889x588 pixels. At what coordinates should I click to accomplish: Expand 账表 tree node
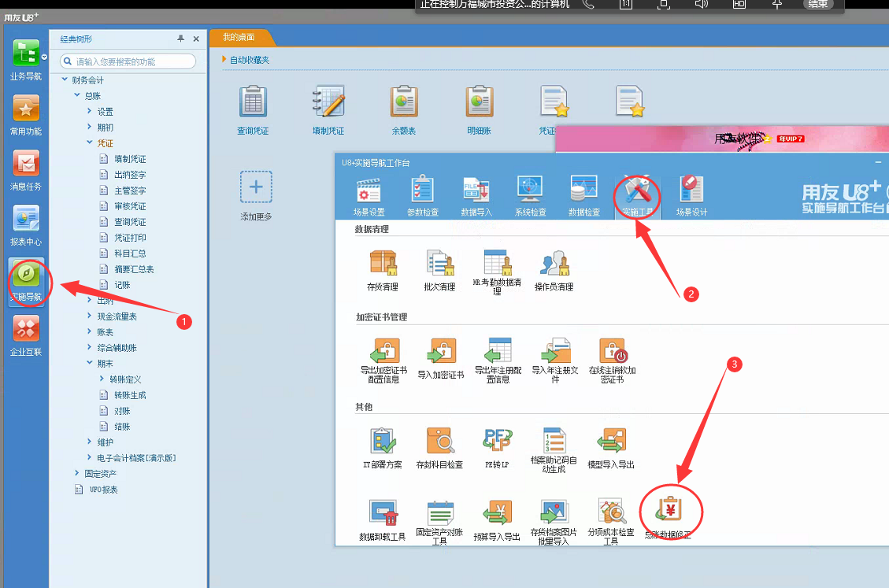[x=90, y=331]
